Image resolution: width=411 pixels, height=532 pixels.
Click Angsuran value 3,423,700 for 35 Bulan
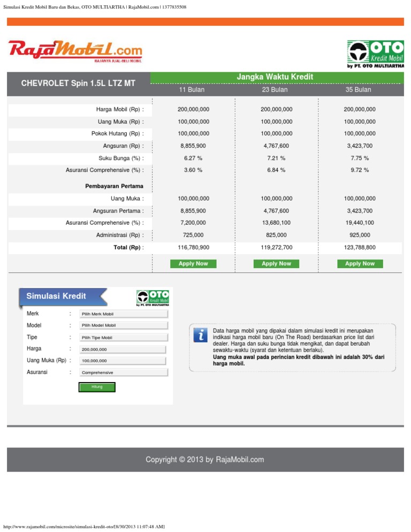(360, 146)
